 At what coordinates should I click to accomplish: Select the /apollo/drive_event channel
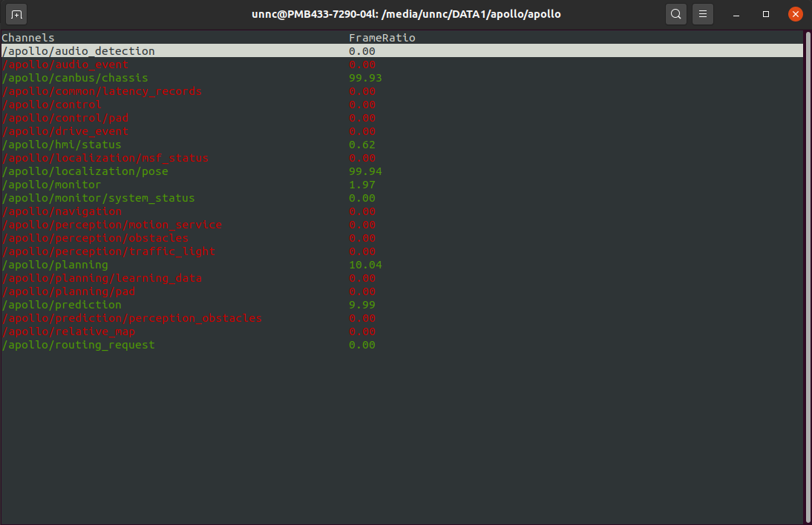[x=63, y=131]
